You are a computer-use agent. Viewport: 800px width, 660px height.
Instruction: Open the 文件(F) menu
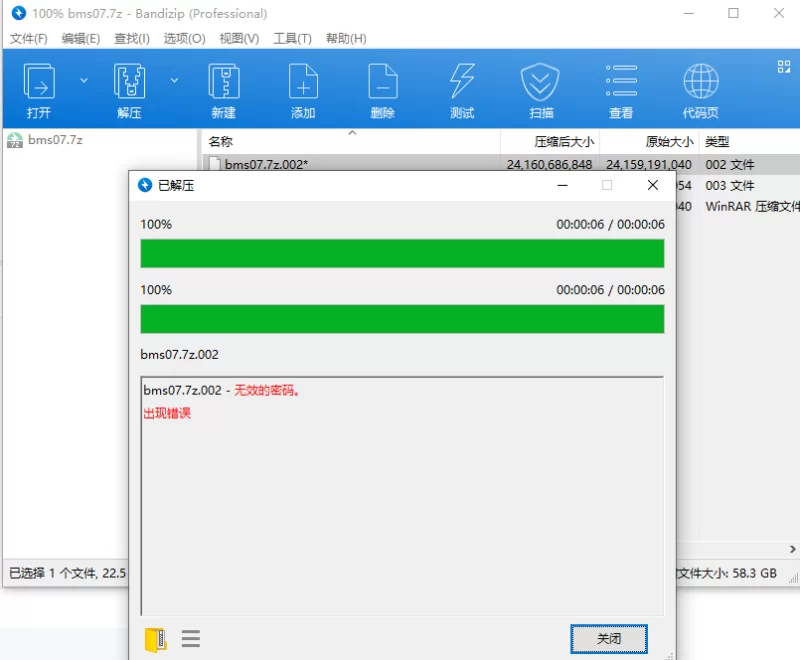pyautogui.click(x=29, y=39)
